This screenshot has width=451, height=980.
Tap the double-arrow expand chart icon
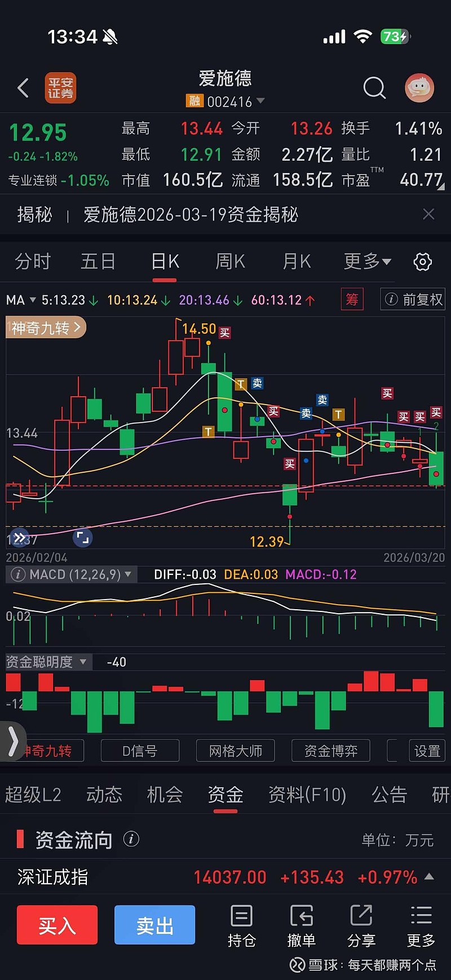tap(19, 538)
